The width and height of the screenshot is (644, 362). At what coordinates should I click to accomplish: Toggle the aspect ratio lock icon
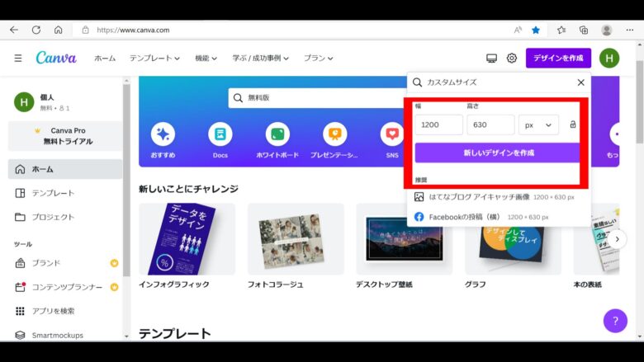573,125
